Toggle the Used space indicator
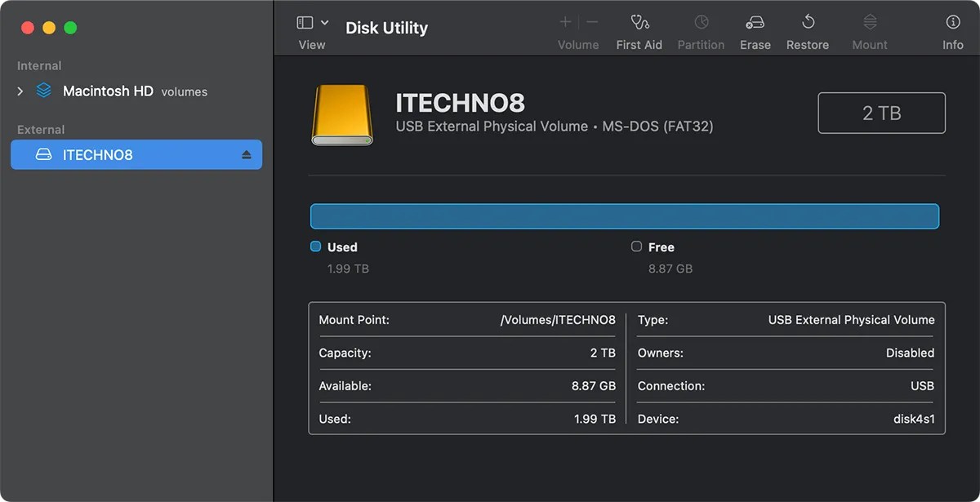This screenshot has height=502, width=980. [x=314, y=247]
